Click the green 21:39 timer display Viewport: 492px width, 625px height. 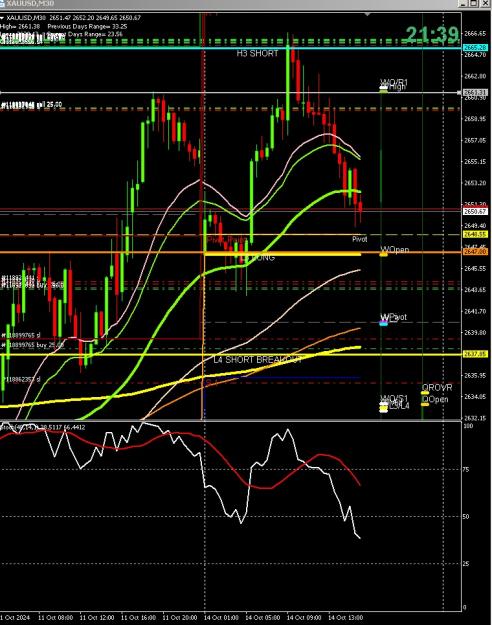pyautogui.click(x=432, y=35)
